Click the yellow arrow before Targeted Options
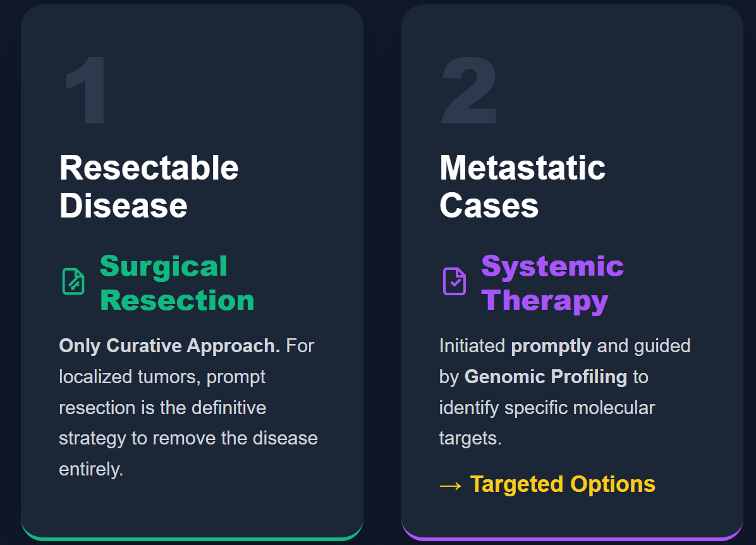The height and width of the screenshot is (545, 756). (x=451, y=484)
